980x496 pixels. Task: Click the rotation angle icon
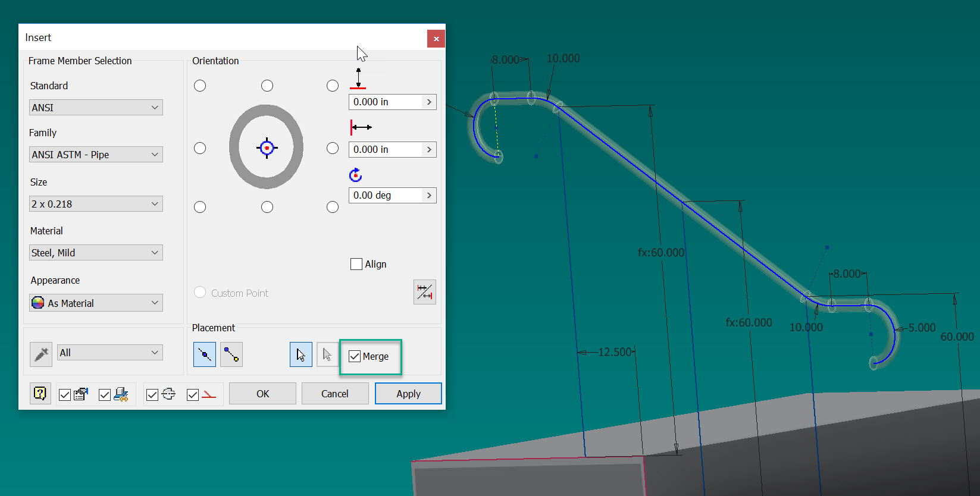coord(355,175)
